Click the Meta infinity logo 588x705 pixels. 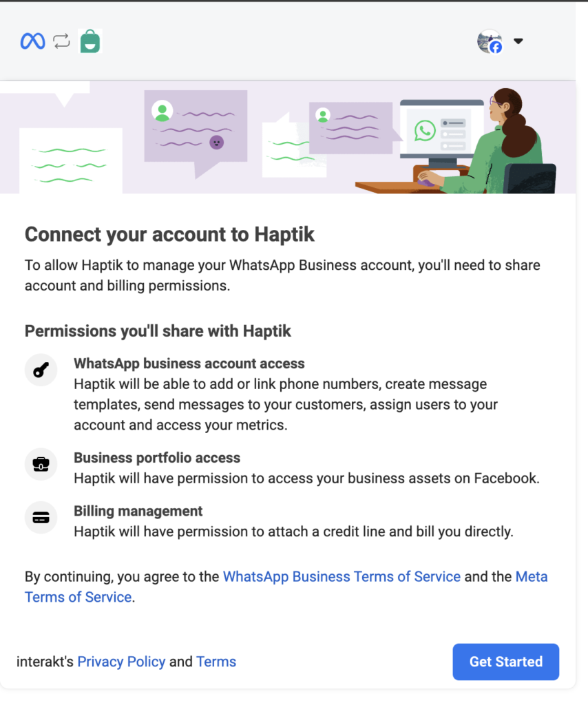click(x=33, y=41)
